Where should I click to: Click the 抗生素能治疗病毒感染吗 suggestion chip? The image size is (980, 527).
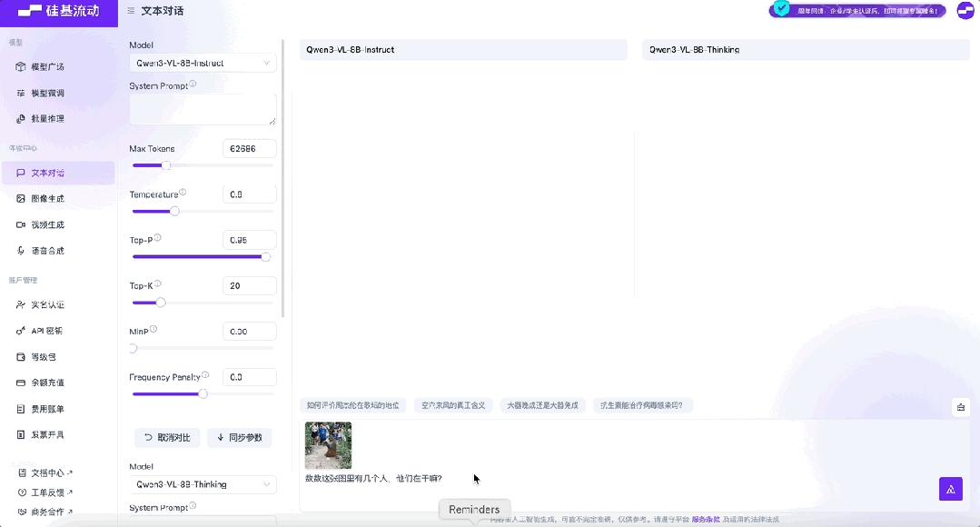641,406
